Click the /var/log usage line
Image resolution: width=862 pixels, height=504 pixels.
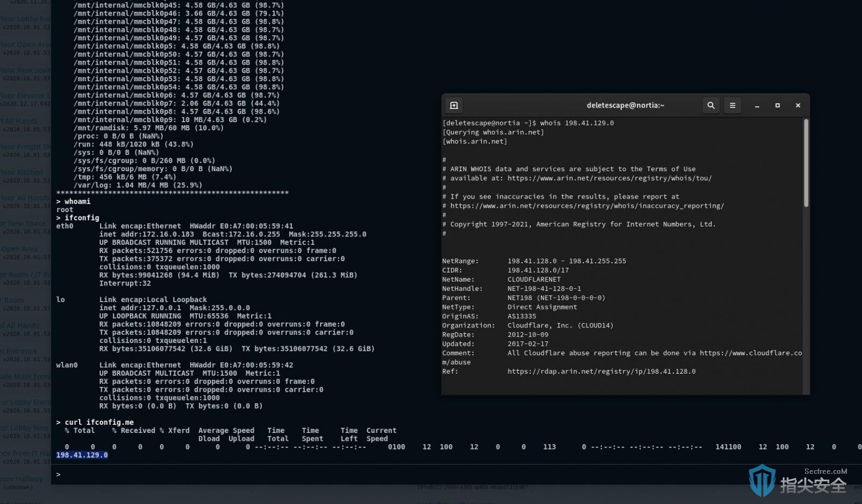point(138,185)
